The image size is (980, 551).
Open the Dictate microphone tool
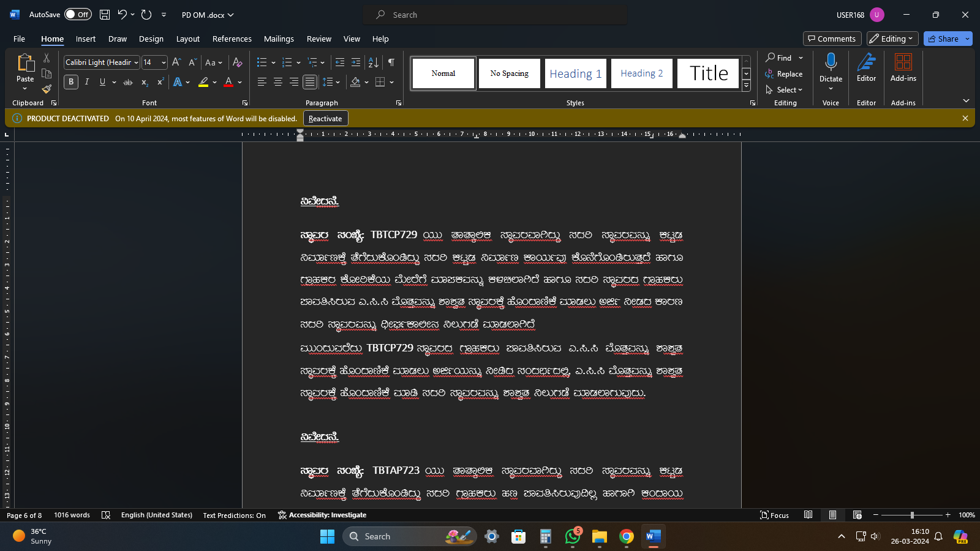[831, 67]
